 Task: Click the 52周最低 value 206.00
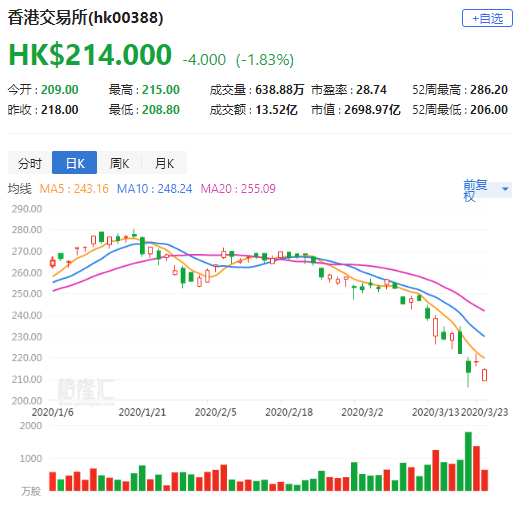[x=489, y=110]
